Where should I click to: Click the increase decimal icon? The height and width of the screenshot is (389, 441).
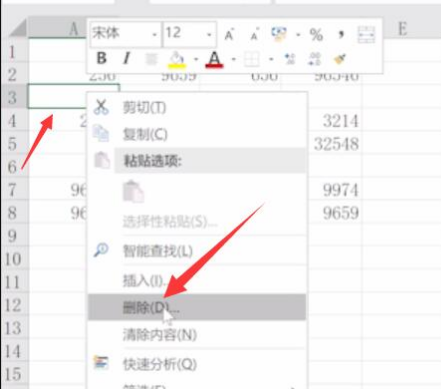click(x=290, y=59)
